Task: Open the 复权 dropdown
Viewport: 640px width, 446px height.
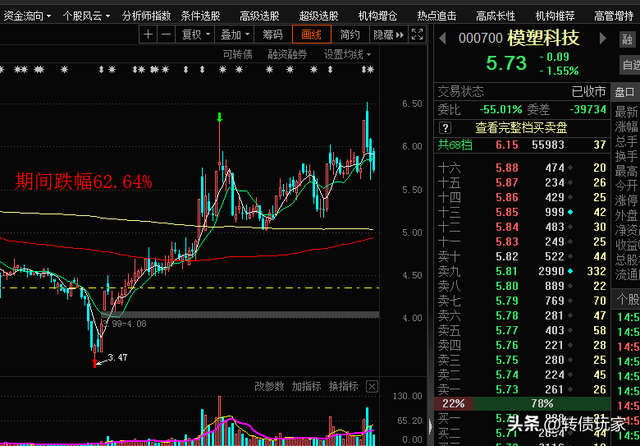Action: pyautogui.click(x=196, y=35)
